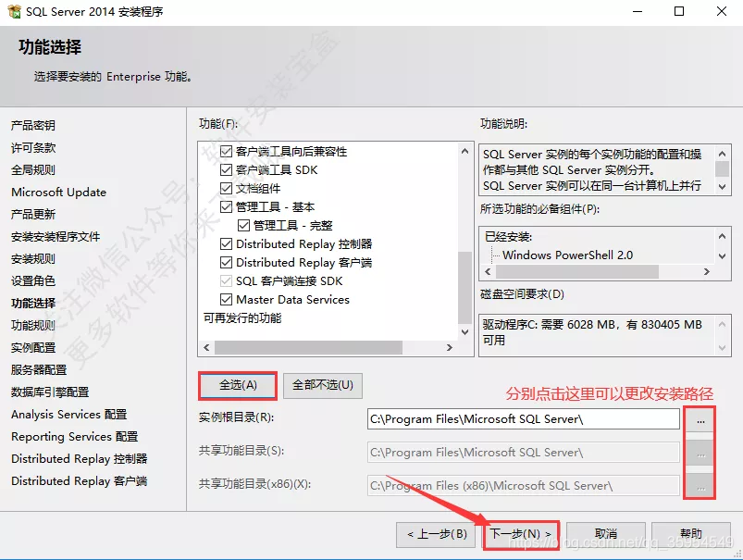743x560 pixels.
Task: Click the 实例根目录 path input field
Action: point(523,419)
